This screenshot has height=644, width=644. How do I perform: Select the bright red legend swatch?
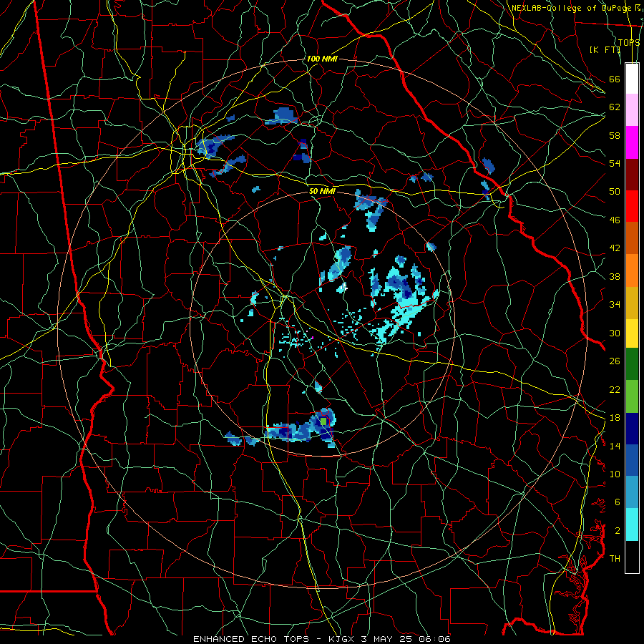click(x=632, y=206)
